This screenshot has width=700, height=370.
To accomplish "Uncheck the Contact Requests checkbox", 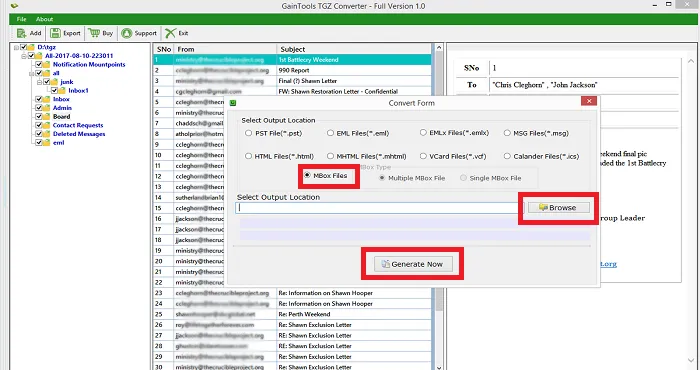I will tap(39, 125).
